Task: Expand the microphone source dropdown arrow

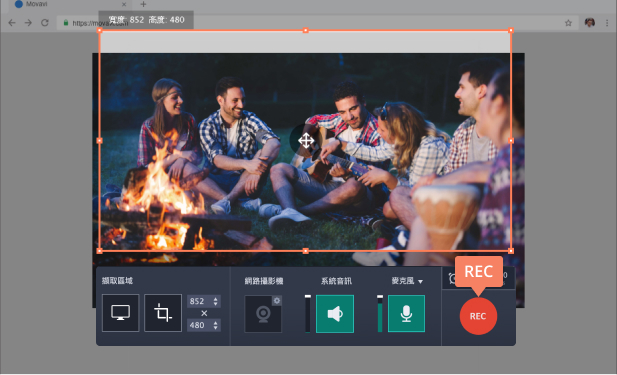Action: pos(421,282)
